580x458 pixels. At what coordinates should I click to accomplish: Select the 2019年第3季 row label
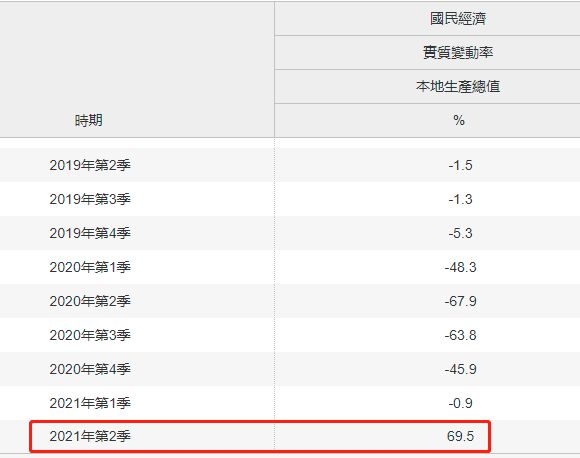pos(90,199)
